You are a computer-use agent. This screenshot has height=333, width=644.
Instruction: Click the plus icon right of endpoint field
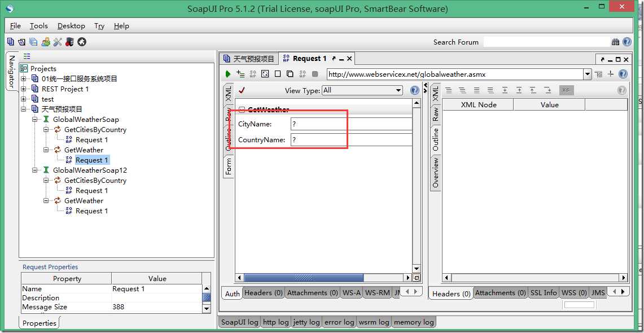611,74
